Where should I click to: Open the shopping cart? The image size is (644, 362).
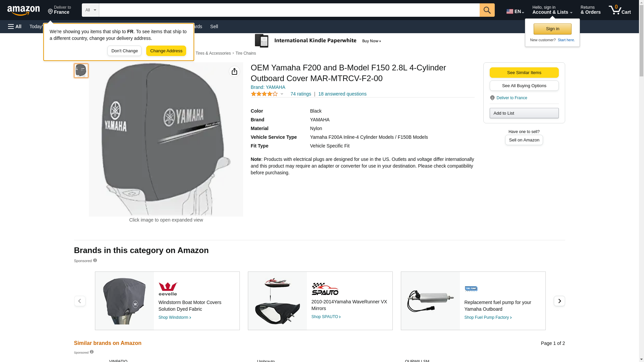[620, 10]
